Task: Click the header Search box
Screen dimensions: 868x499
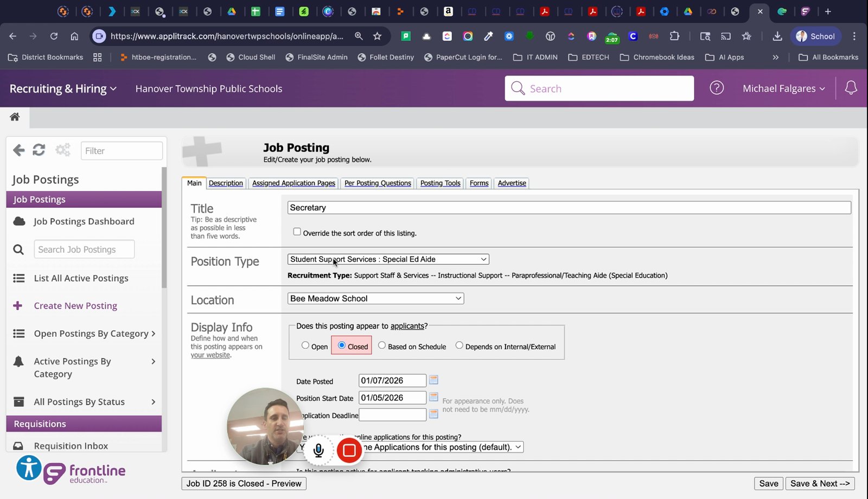Action: pos(599,88)
